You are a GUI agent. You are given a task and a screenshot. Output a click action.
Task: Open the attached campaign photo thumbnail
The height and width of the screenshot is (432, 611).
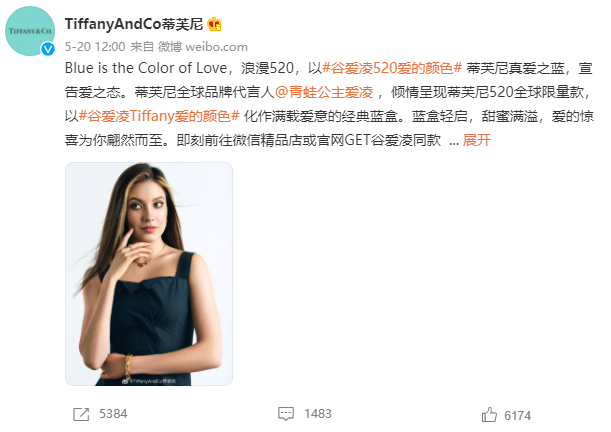(149, 274)
